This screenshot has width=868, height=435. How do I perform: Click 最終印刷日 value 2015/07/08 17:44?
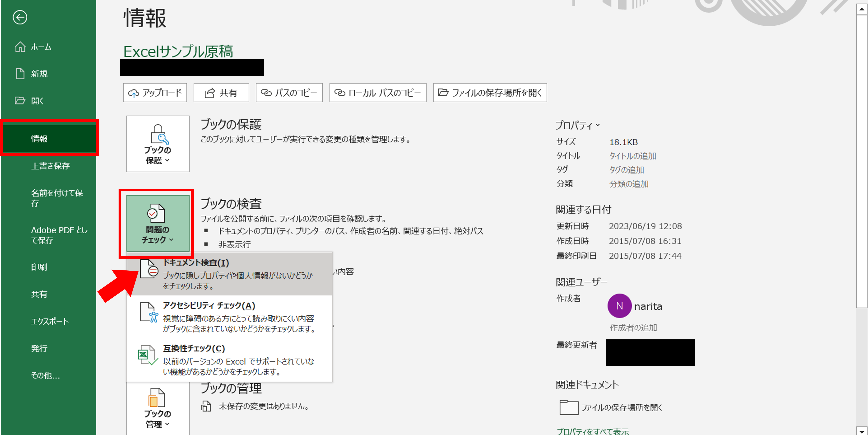click(x=645, y=256)
